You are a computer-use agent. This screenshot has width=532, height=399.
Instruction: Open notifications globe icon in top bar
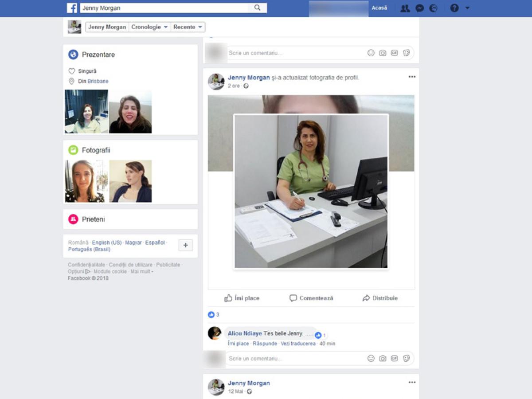[434, 8]
